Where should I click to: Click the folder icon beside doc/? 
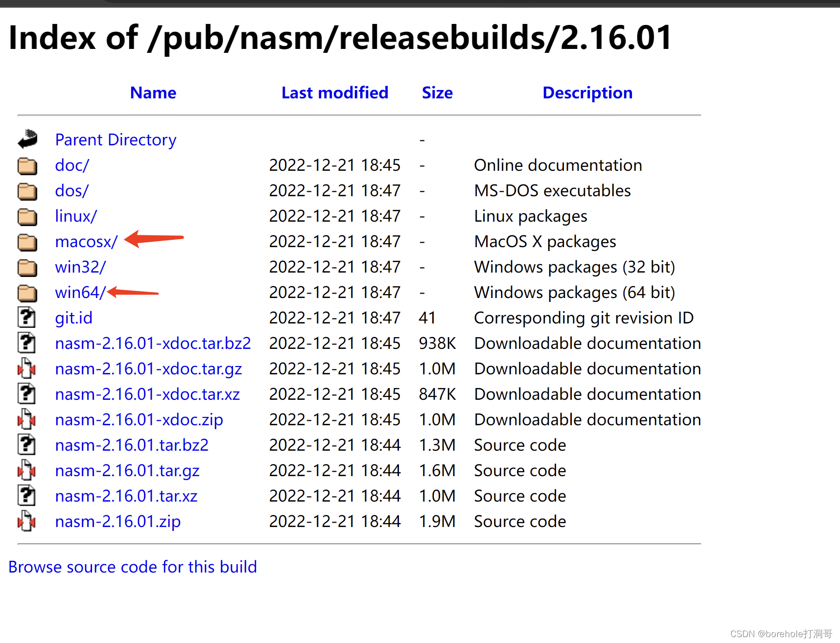(27, 166)
